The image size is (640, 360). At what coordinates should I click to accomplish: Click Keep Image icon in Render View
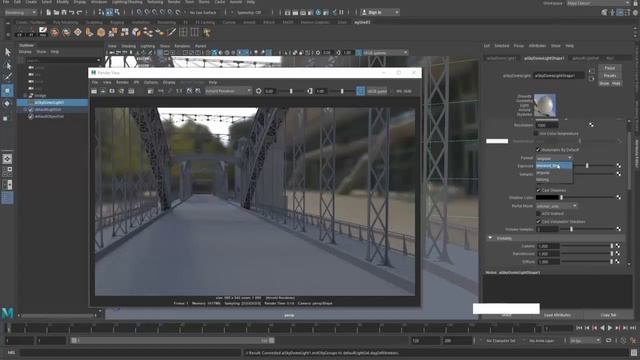coord(189,91)
